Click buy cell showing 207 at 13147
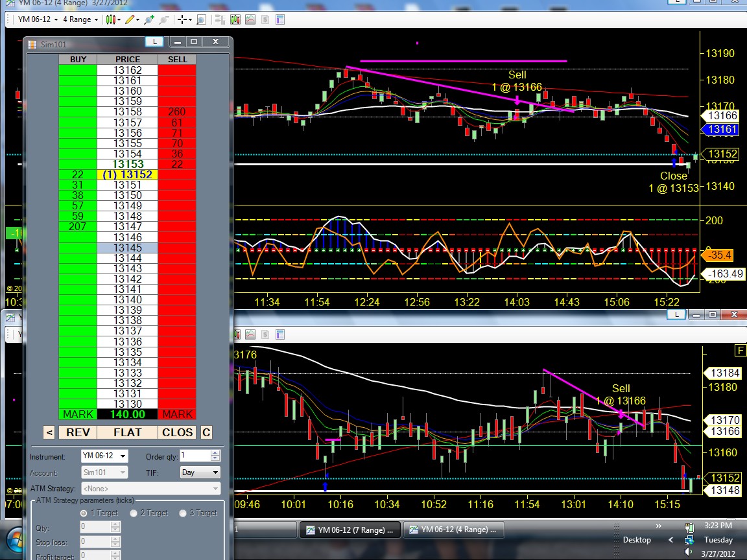Viewport: 747px width, 560px height. (78, 227)
